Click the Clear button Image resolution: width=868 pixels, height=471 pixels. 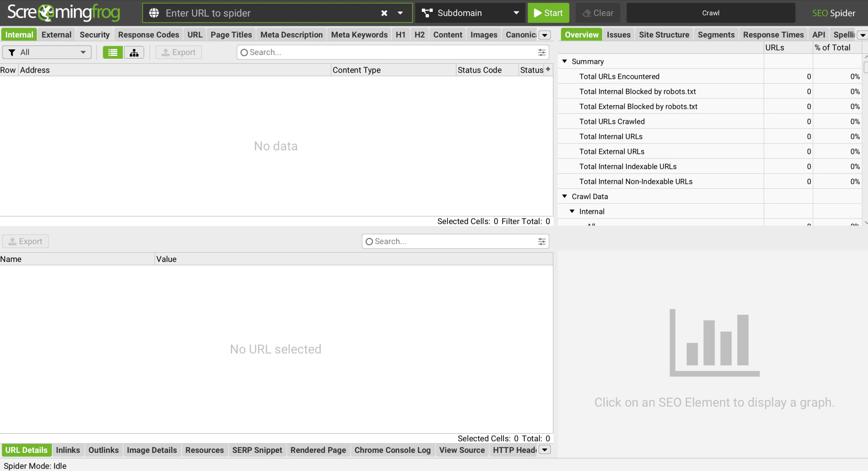click(x=598, y=13)
